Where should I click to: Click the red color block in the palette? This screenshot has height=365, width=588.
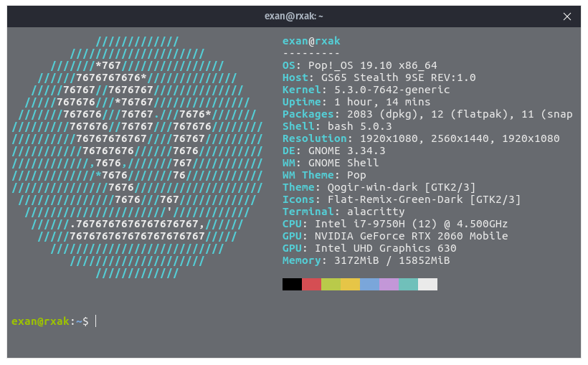(312, 285)
